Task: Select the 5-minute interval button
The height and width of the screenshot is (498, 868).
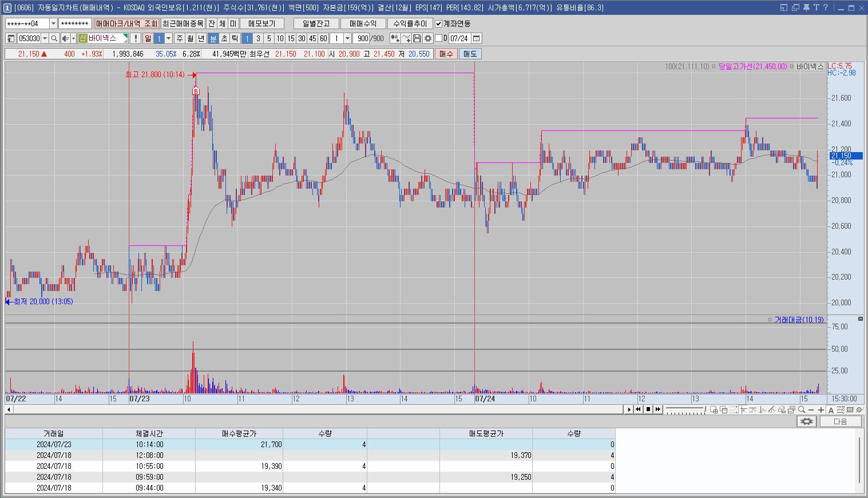Action: (269, 38)
